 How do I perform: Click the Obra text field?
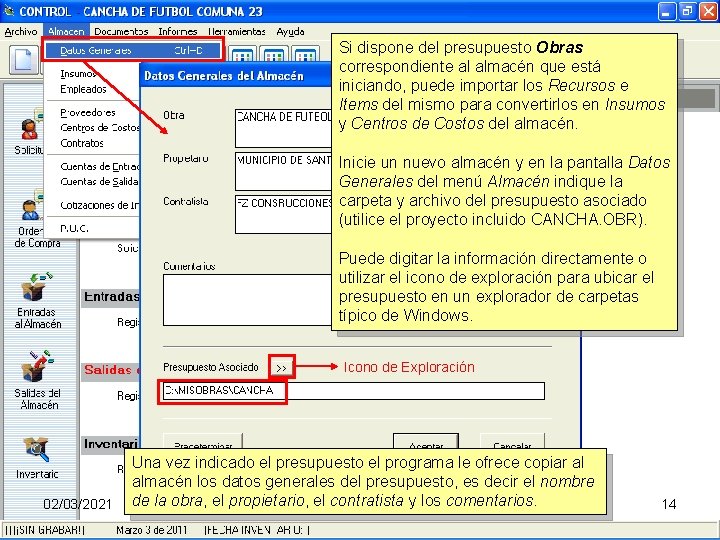pos(283,128)
